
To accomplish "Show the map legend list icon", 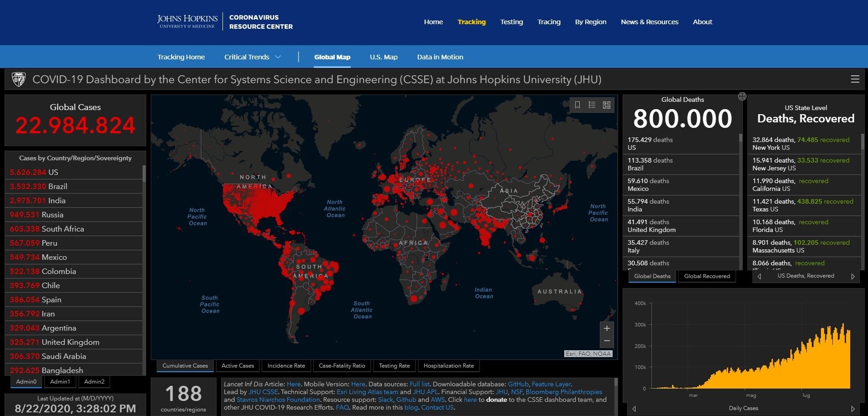I will (x=592, y=105).
